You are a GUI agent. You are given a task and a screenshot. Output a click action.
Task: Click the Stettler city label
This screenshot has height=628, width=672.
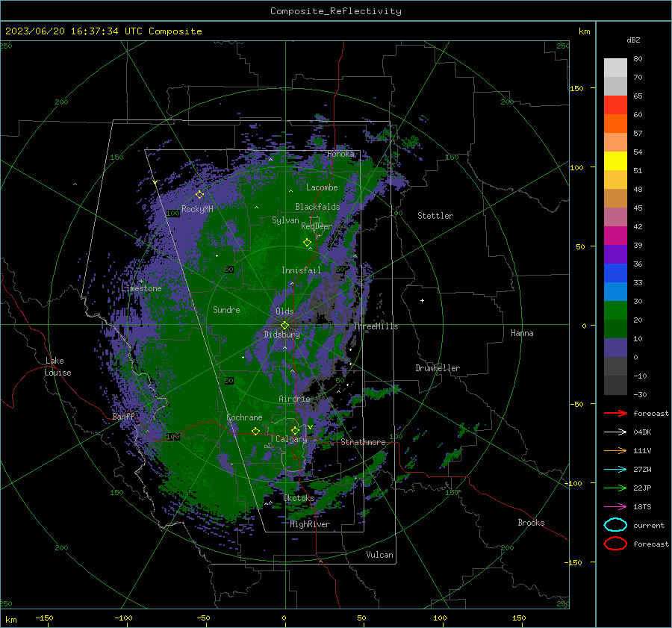tap(435, 216)
